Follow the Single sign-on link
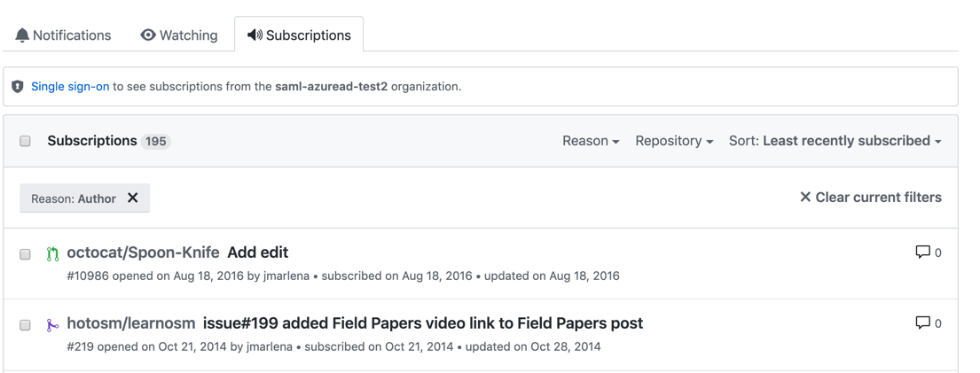The width and height of the screenshot is (980, 373). pos(70,87)
